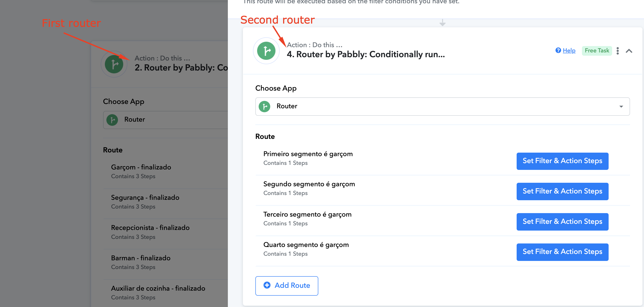Set filter for Primeiro segmento é garçom
Viewport: 644px width, 307px height.
point(563,161)
